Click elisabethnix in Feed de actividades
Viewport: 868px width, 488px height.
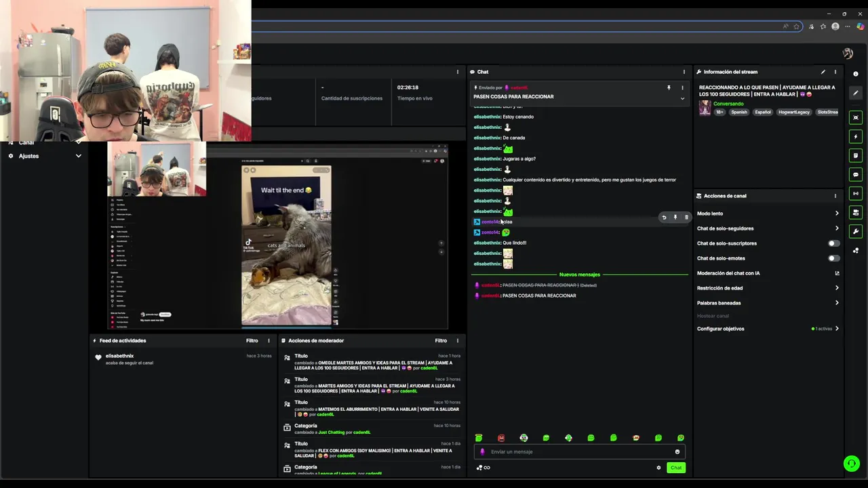pos(119,356)
